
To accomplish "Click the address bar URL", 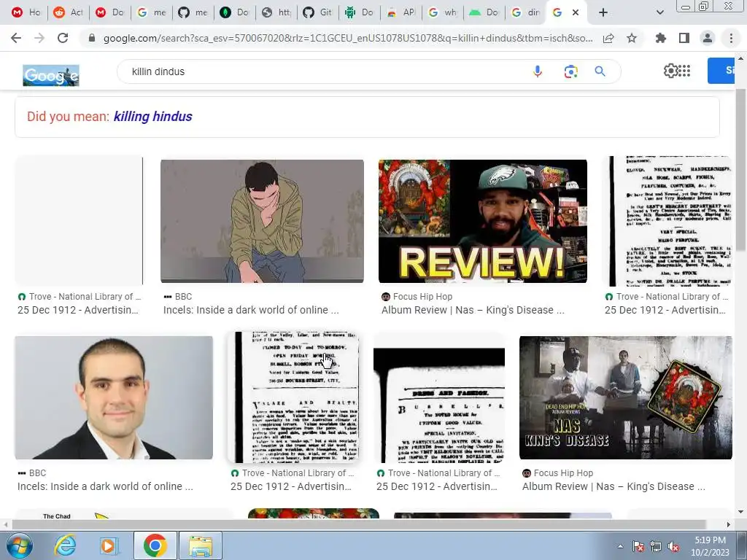I will point(348,38).
